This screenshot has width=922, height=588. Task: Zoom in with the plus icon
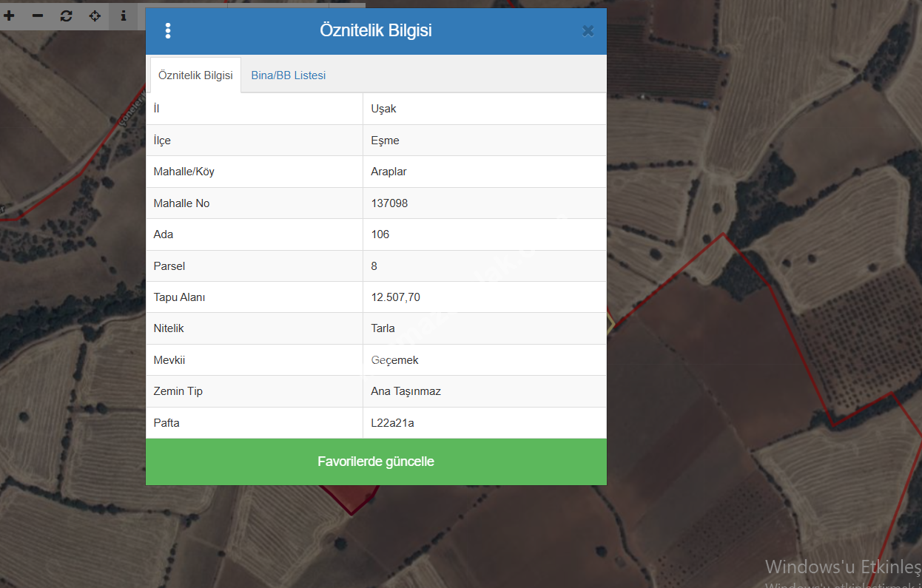[x=10, y=16]
